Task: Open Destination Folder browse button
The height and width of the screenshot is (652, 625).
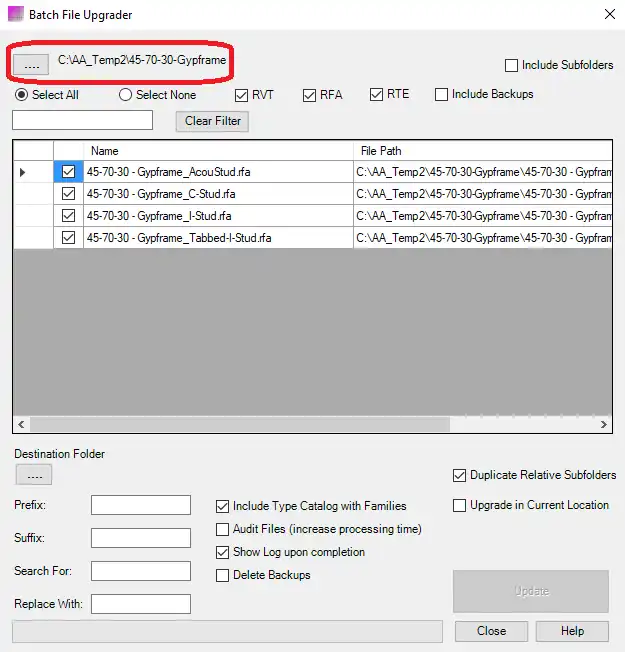Action: (x=34, y=475)
